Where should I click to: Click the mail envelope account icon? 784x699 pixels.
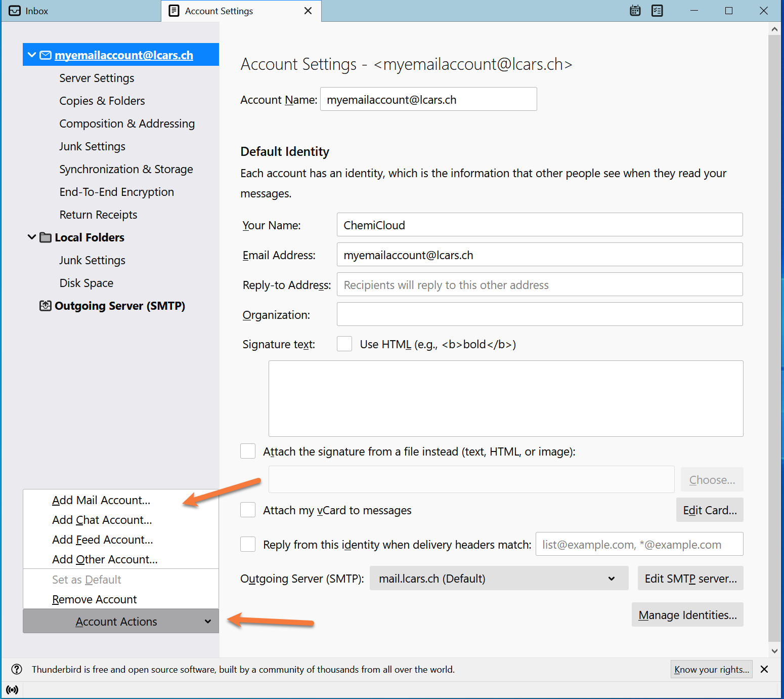(46, 55)
